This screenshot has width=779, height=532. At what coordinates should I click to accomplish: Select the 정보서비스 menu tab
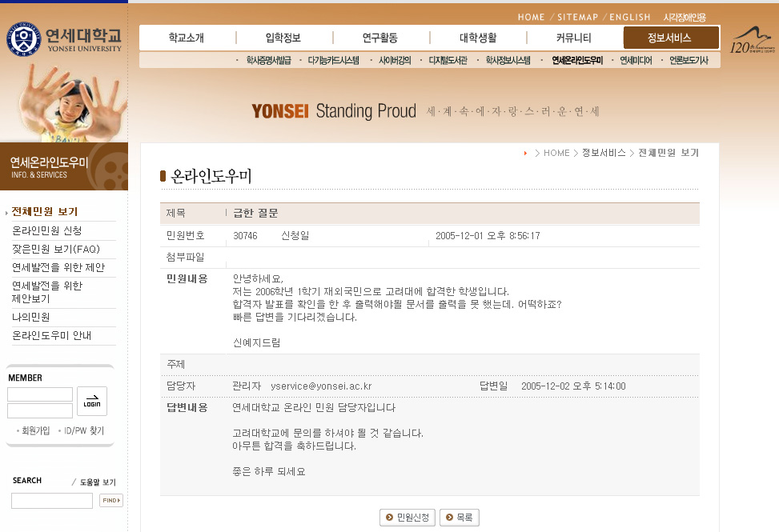point(669,38)
